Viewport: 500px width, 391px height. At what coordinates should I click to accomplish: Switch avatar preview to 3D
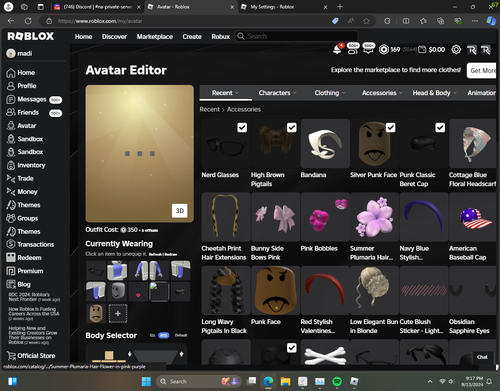tap(180, 211)
